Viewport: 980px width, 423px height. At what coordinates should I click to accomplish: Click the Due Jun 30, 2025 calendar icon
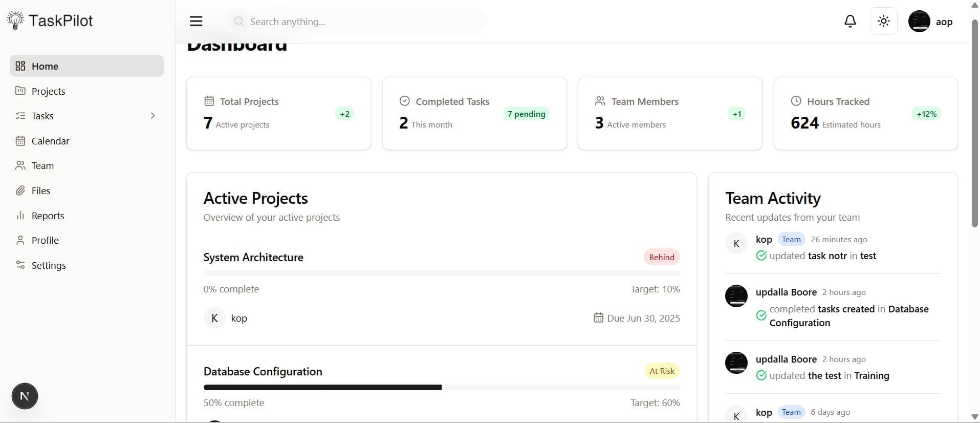598,318
